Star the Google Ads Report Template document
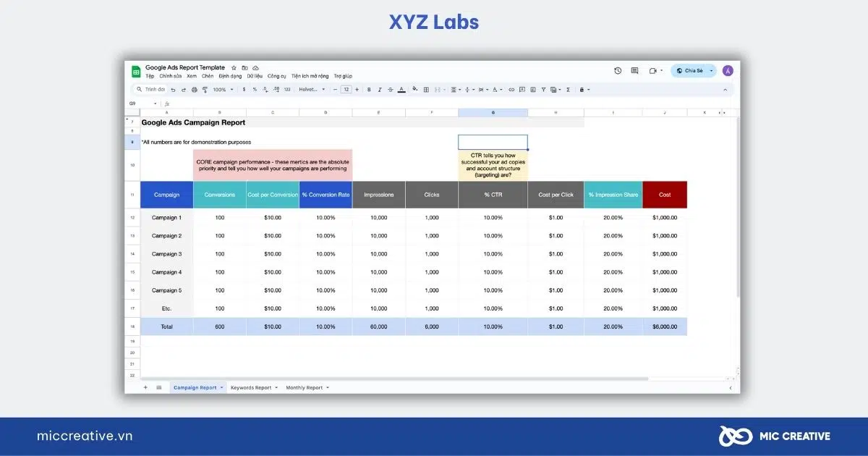Image resolution: width=868 pixels, height=456 pixels. 234,68
